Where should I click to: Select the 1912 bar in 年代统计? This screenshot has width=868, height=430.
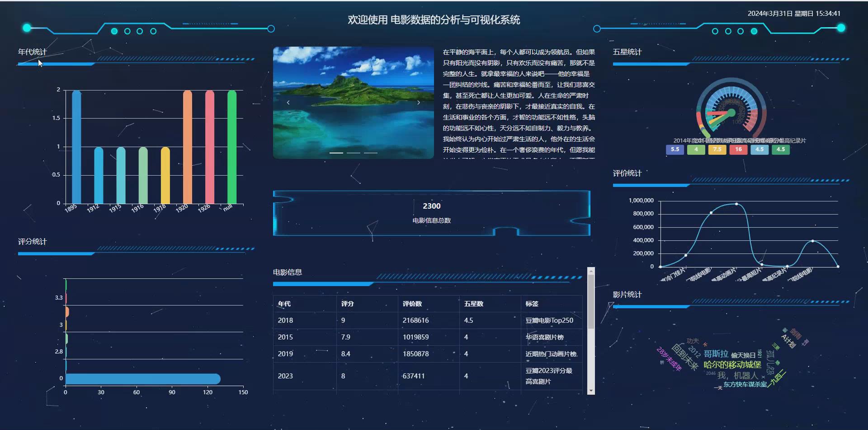pos(99,175)
